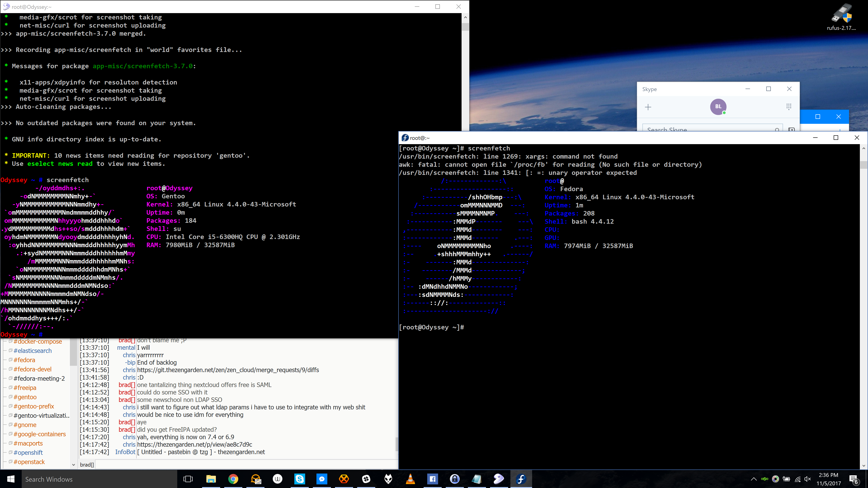Screen dimensions: 868x488
Task: Open the thezengarden.net pastebin link
Action: tap(194, 445)
